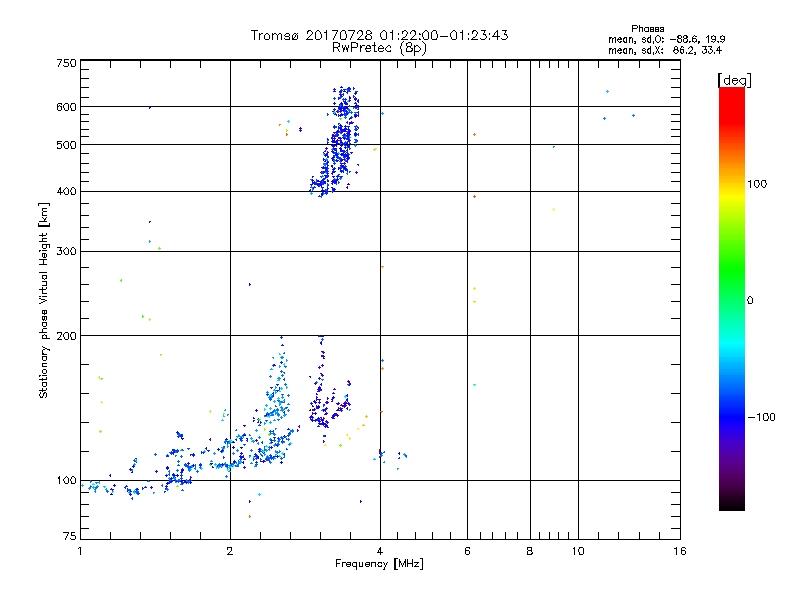Click the y-axis label "400"
Viewport: 800px width, 600px height.
(66, 191)
